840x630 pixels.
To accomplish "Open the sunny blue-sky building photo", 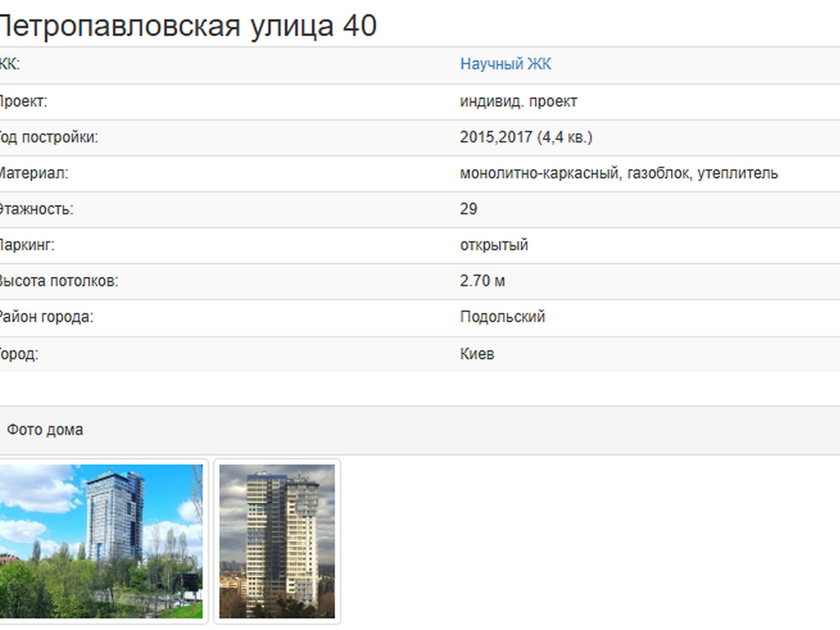I will pyautogui.click(x=101, y=541).
